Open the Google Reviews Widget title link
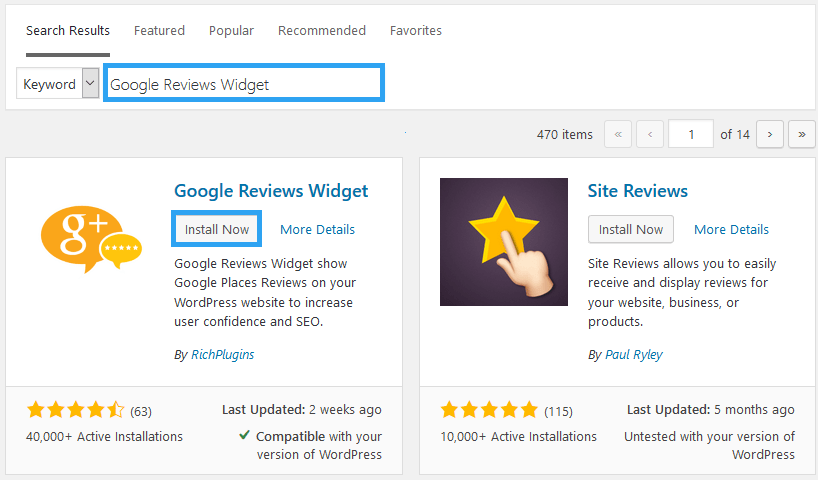The height and width of the screenshot is (480, 818). click(x=271, y=191)
